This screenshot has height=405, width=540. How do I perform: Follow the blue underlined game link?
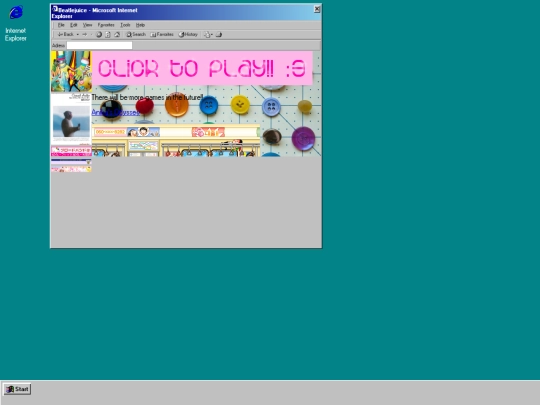[115, 112]
